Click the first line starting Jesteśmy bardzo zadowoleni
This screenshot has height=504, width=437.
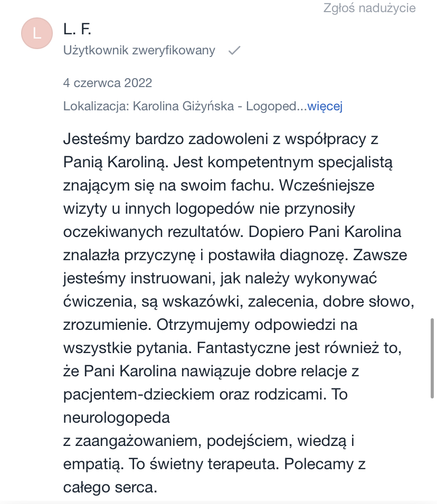[221, 139]
